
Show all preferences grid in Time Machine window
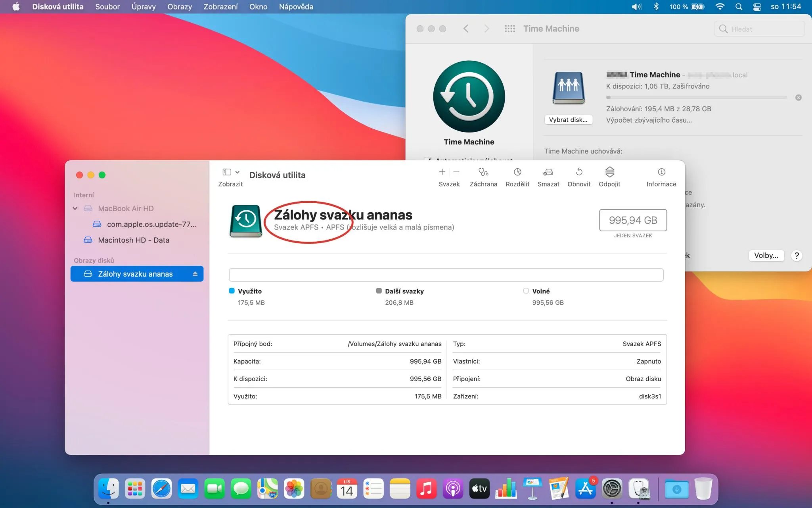pyautogui.click(x=509, y=29)
